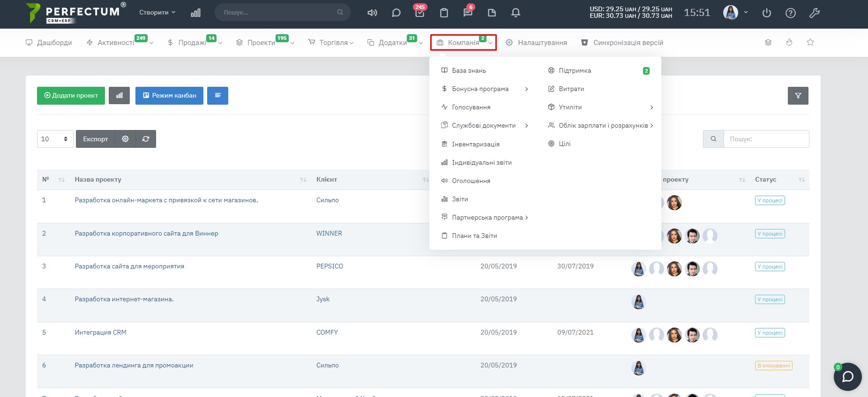Click the table refresh icon
Screen dimensions: 868x397
[146, 139]
